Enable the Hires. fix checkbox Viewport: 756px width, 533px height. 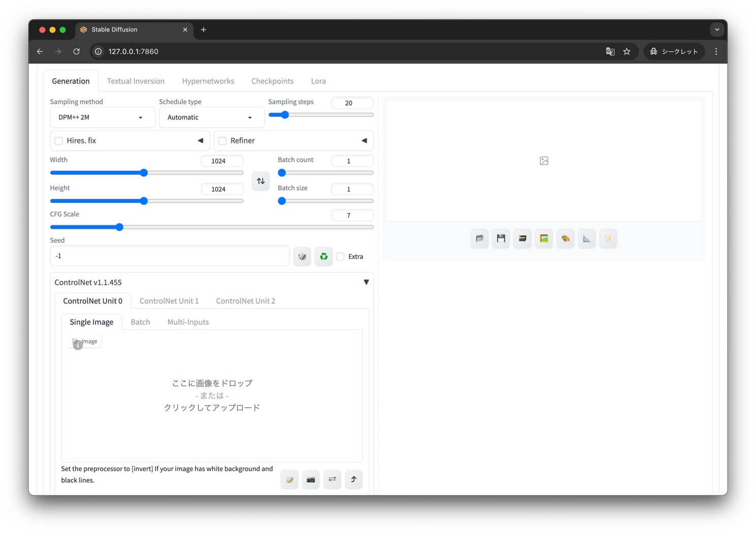(x=59, y=141)
